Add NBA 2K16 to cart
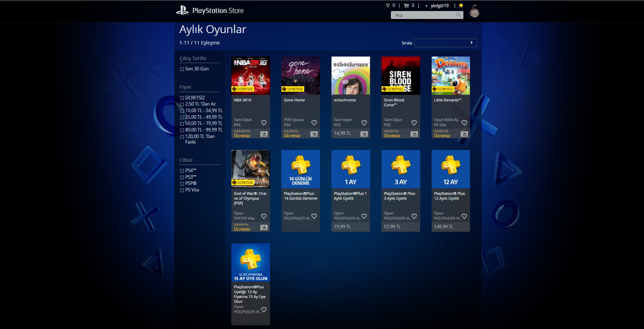This screenshot has height=329, width=644. click(x=264, y=134)
